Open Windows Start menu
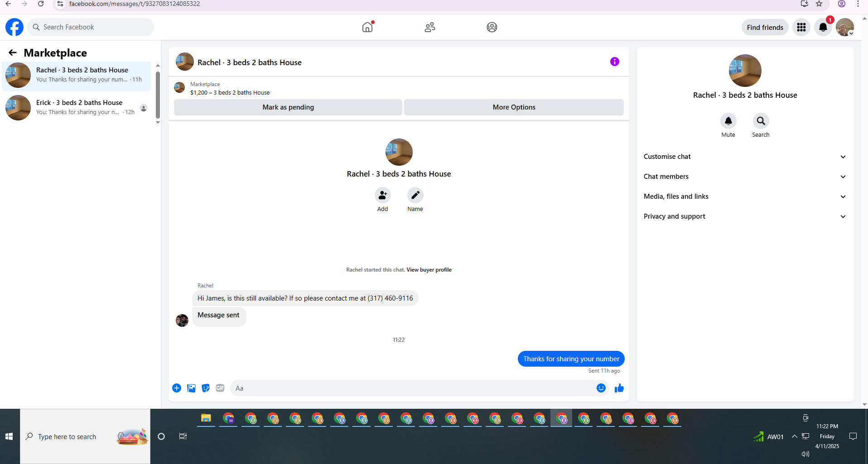This screenshot has height=464, width=868. pyautogui.click(x=9, y=436)
